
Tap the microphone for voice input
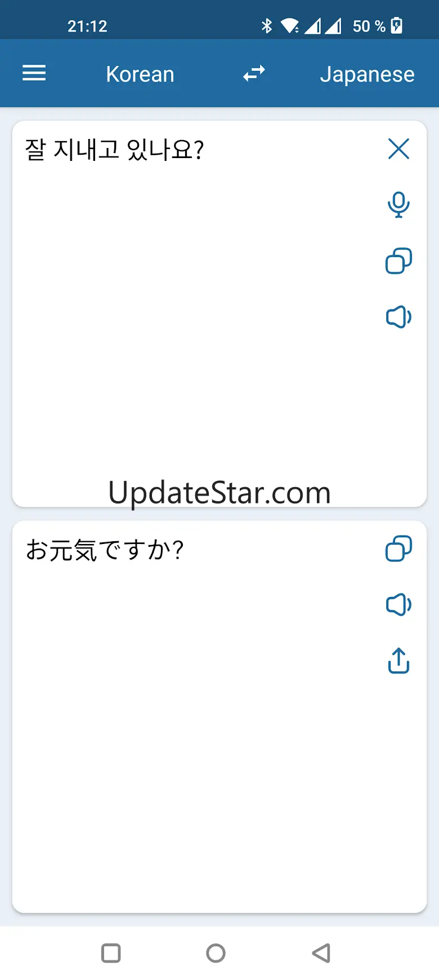398,205
